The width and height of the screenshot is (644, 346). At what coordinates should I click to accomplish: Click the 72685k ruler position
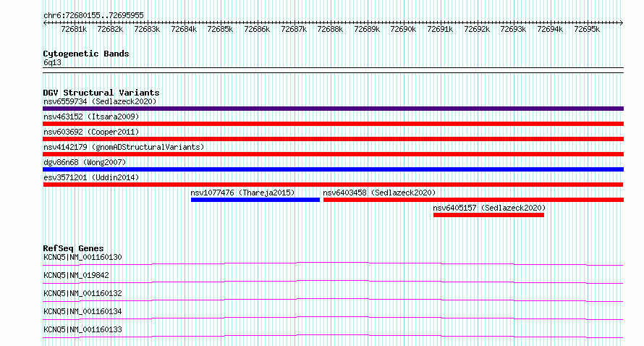pyautogui.click(x=220, y=29)
